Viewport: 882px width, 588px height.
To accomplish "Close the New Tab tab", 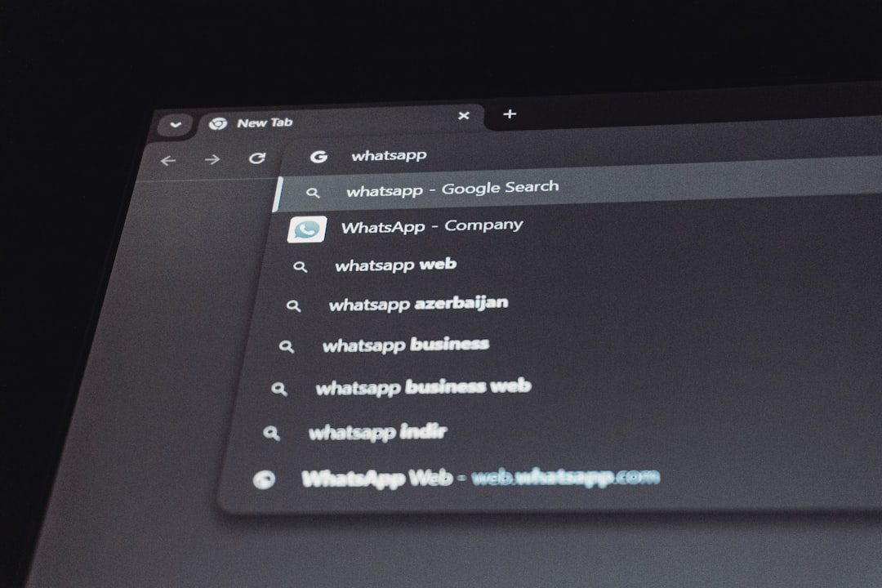I will [x=464, y=116].
